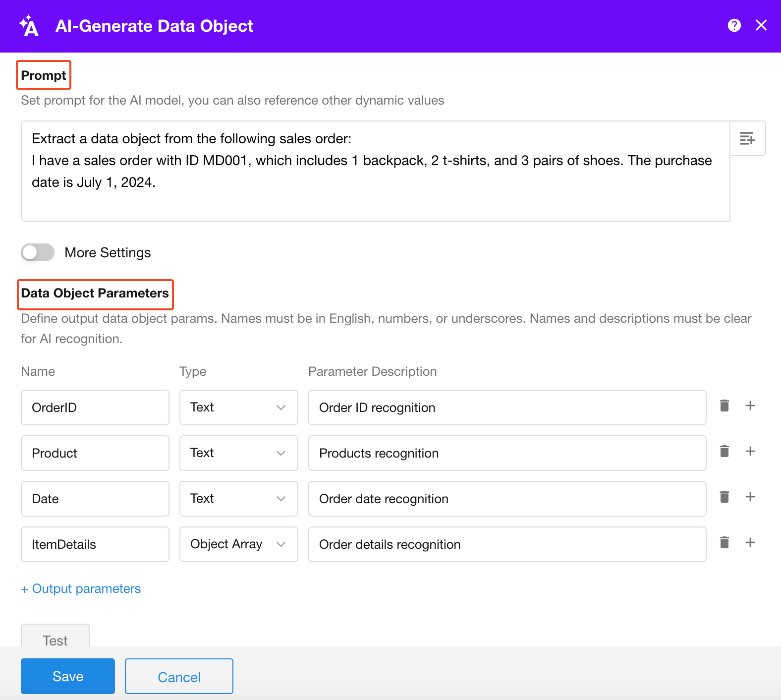Enable the More Settings toggle
Viewport: 781px width, 700px height.
[x=38, y=252]
